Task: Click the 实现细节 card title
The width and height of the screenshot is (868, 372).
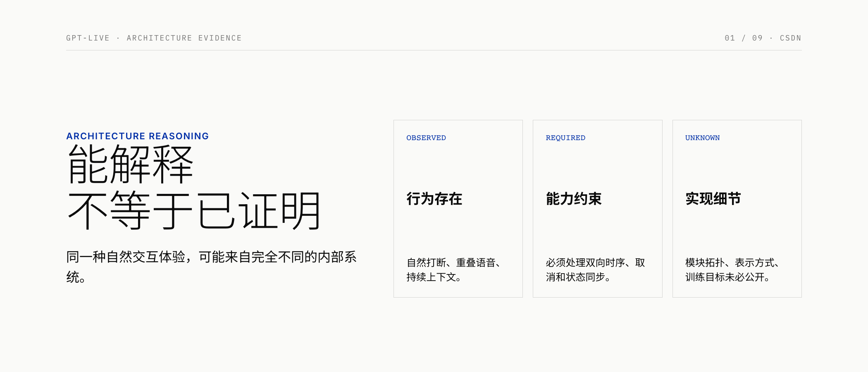Action: [x=713, y=198]
